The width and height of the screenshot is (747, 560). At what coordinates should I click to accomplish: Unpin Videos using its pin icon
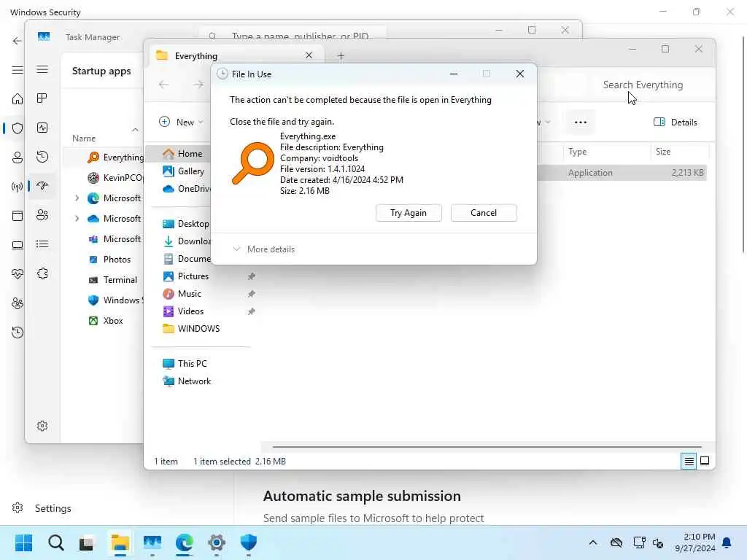tap(252, 311)
